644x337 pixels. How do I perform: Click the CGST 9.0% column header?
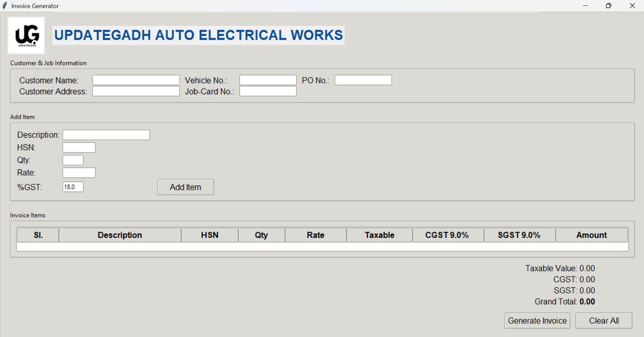coord(448,235)
